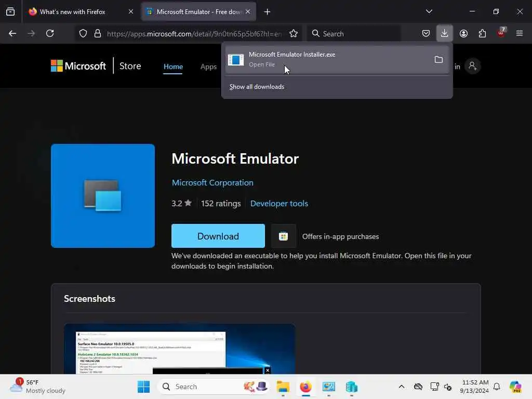Go back to previous page
The width and height of the screenshot is (532, 399).
[12, 33]
